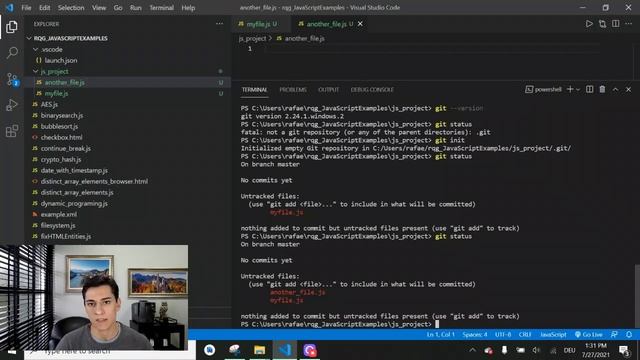Switch to the DEBUG CONSOLE panel tab
Screen dimensions: 640x360
tap(372, 90)
